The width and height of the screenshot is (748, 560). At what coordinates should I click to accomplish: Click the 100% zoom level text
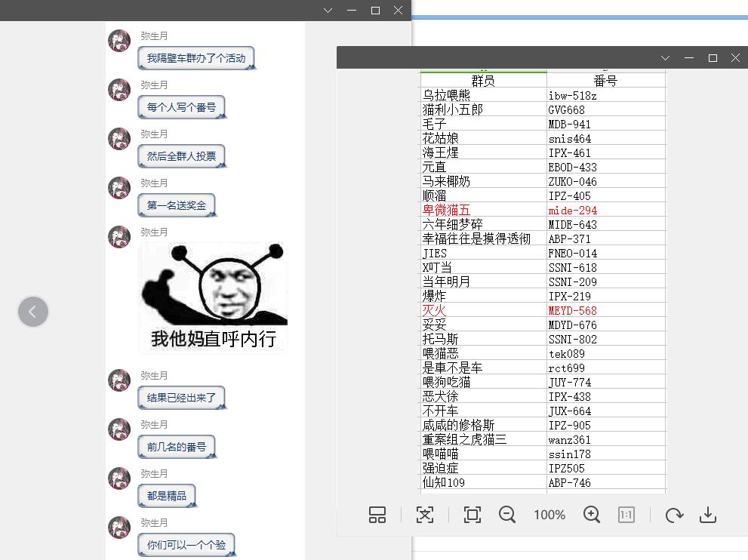click(x=549, y=515)
